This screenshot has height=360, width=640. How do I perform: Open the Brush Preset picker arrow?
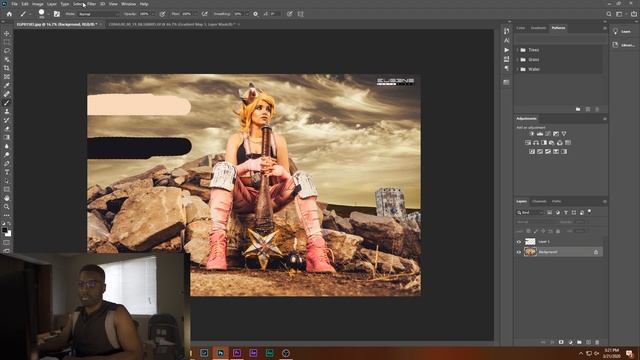48,14
